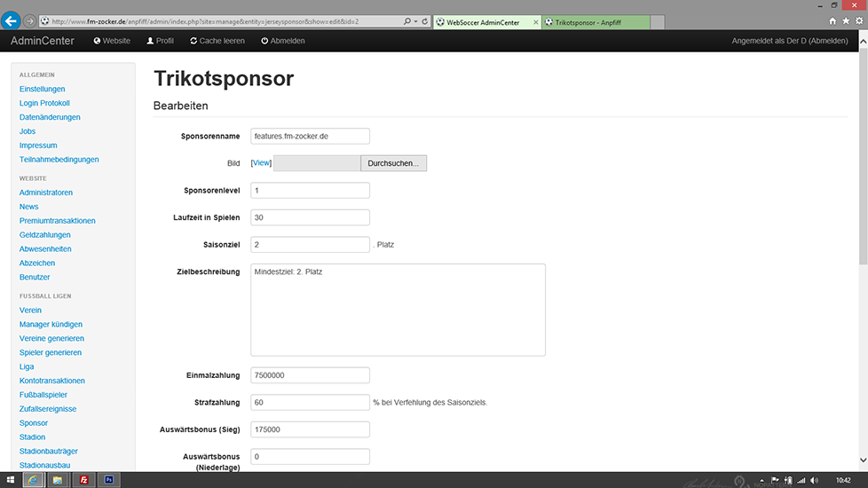Click the browser home icon

(x=832, y=20)
